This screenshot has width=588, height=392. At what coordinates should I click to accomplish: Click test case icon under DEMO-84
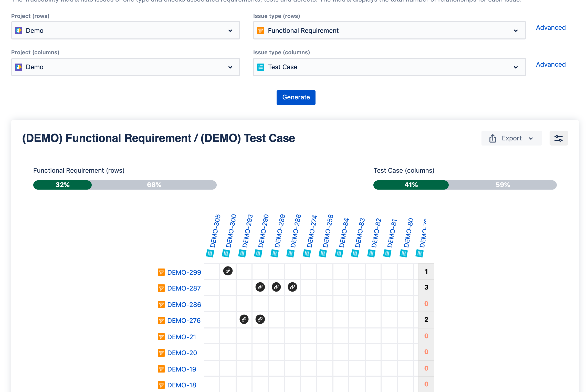(339, 254)
